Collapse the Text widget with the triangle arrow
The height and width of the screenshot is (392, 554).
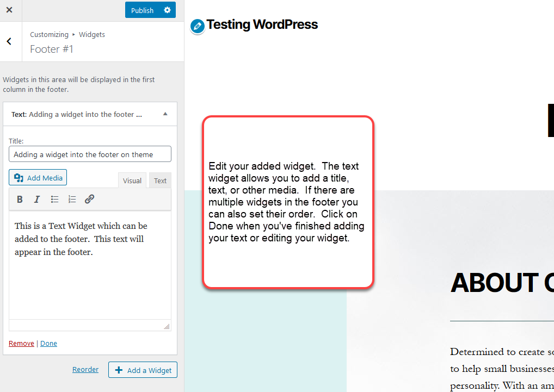tap(165, 114)
